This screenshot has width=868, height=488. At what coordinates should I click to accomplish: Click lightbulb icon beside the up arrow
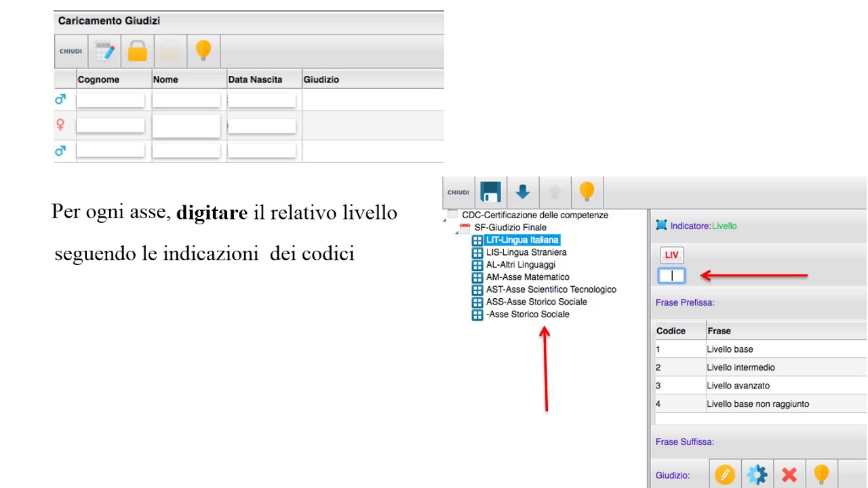pyautogui.click(x=587, y=192)
